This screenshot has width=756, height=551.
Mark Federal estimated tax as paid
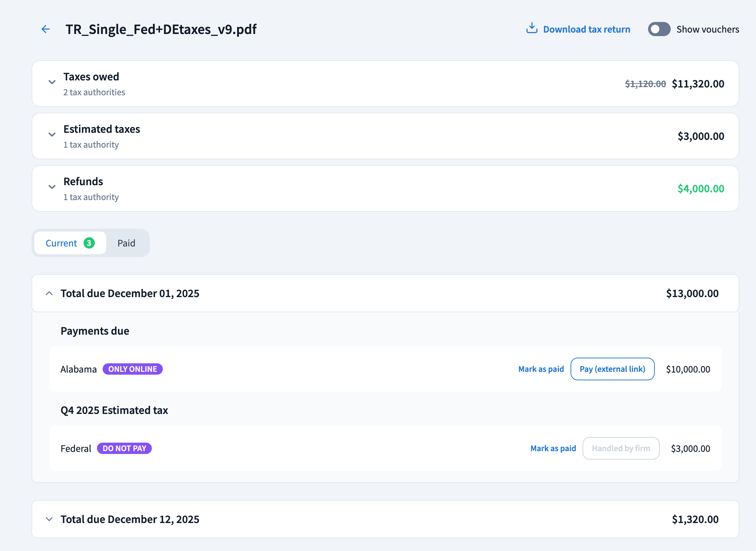click(x=553, y=448)
